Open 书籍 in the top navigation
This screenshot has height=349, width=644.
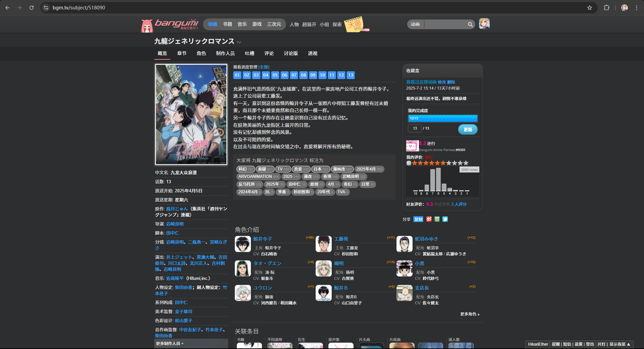coord(227,24)
